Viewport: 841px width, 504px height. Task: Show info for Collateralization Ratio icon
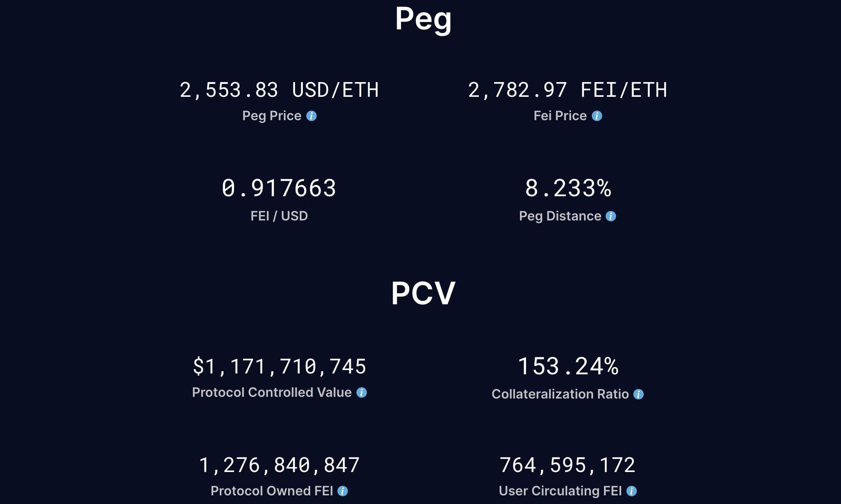coord(639,394)
